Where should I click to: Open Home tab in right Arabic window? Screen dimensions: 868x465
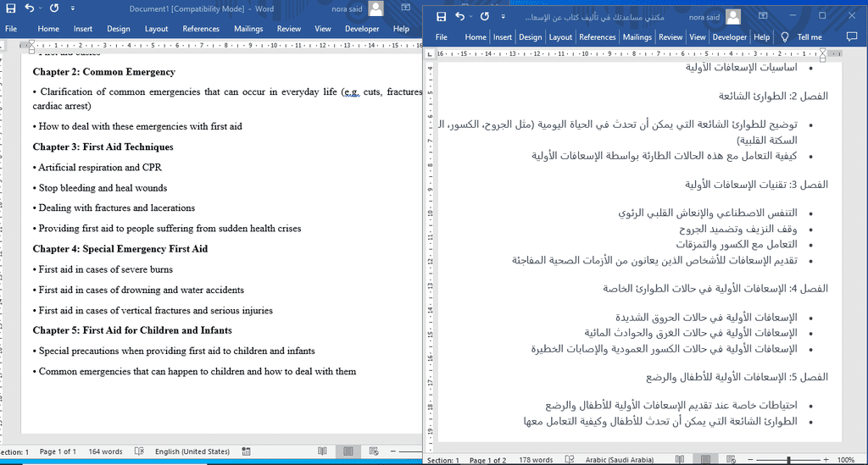476,37
